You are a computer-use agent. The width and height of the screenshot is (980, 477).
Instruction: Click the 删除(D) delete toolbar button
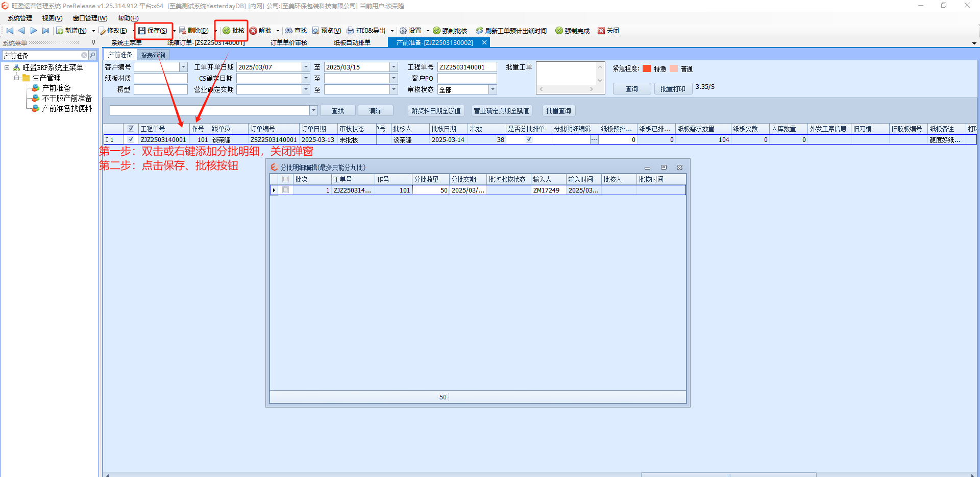pyautogui.click(x=194, y=31)
